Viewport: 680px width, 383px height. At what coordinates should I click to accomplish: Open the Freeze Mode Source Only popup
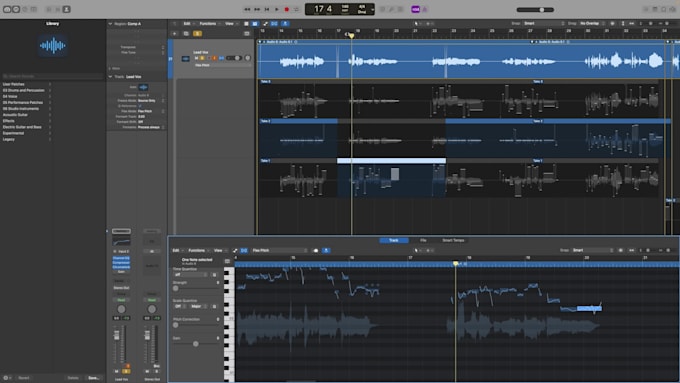(x=150, y=101)
